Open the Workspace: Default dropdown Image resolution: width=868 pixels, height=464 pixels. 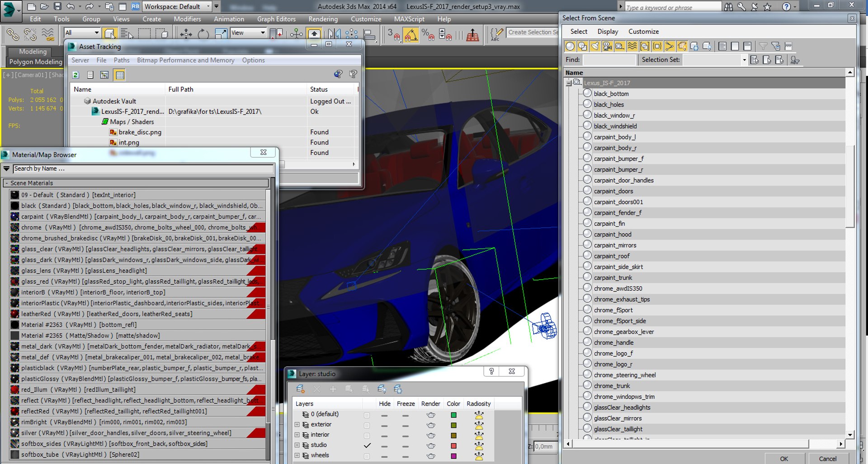click(178, 6)
